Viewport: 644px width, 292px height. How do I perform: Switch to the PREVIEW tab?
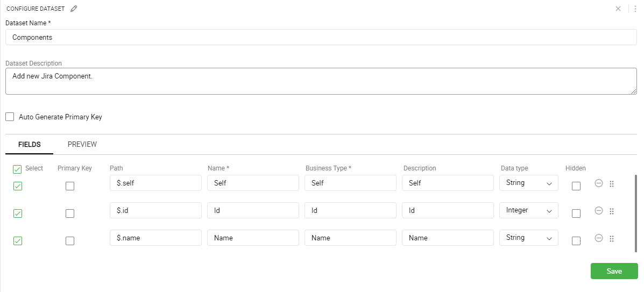(82, 145)
